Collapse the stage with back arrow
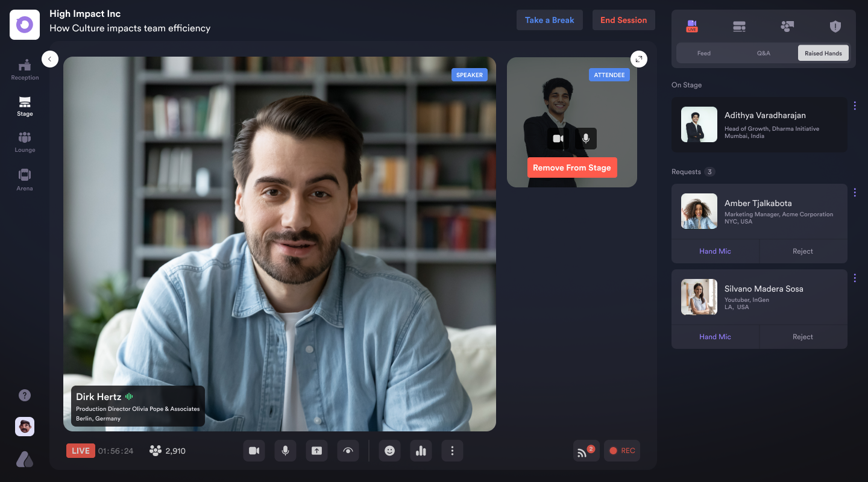The image size is (868, 482). [50, 58]
